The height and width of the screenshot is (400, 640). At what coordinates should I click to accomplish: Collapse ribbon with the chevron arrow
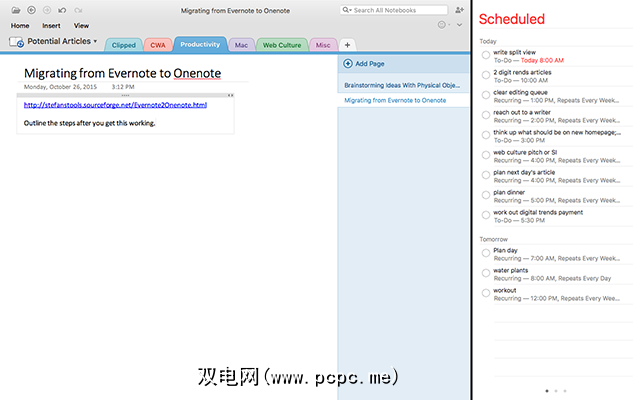459,25
